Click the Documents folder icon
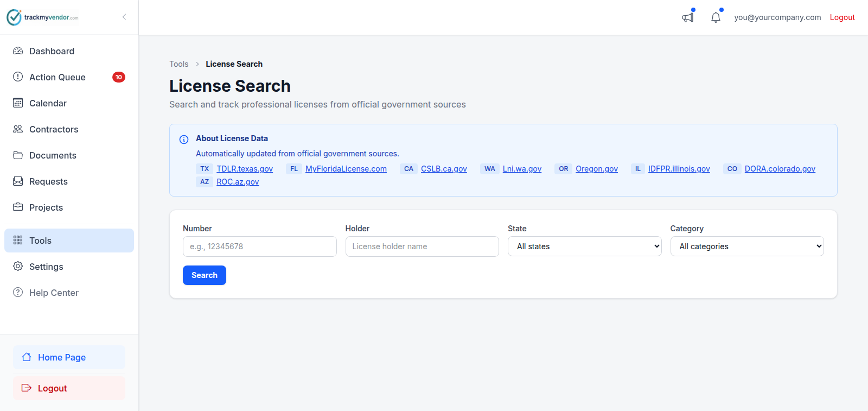Screen dimensions: 868x411 [x=18, y=155]
